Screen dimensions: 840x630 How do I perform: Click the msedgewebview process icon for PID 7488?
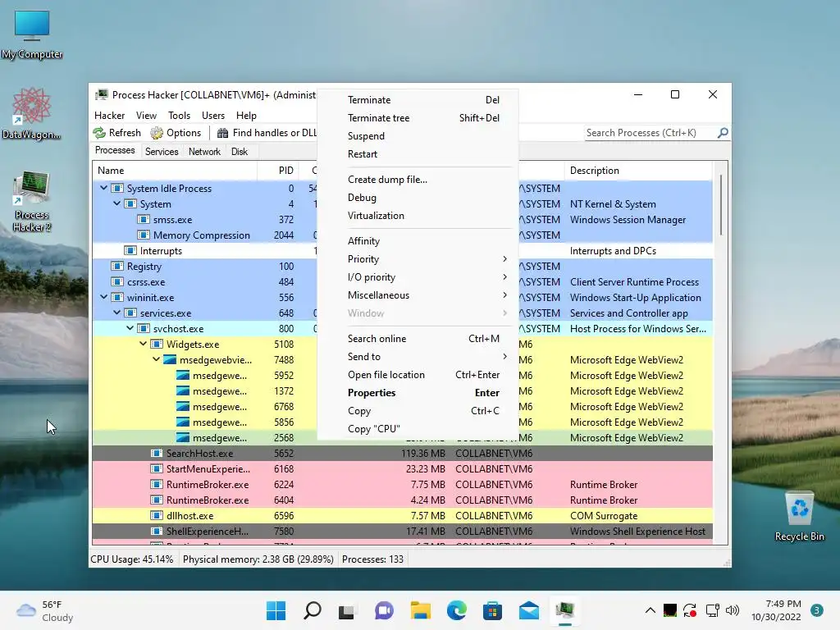pyautogui.click(x=170, y=359)
